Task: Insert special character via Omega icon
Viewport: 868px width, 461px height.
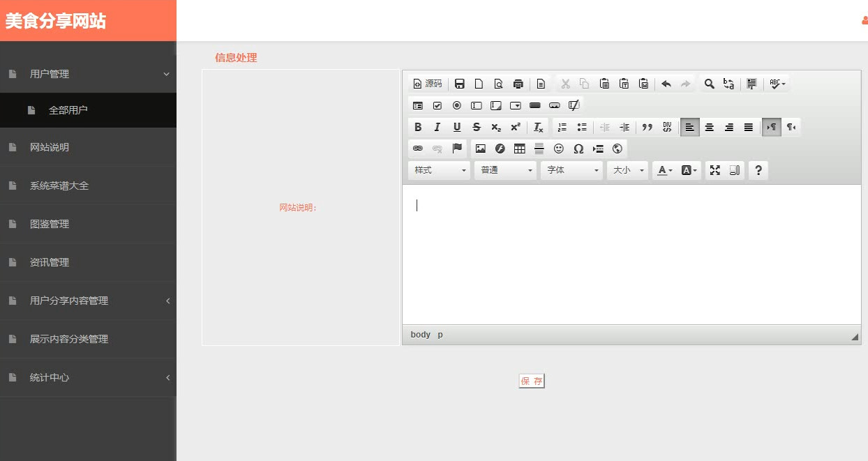Action: tap(578, 149)
